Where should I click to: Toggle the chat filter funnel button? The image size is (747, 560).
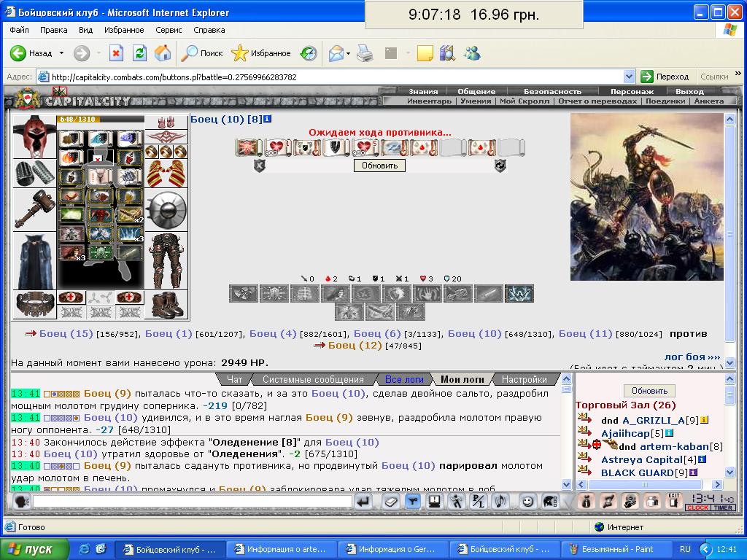pyautogui.click(x=413, y=502)
